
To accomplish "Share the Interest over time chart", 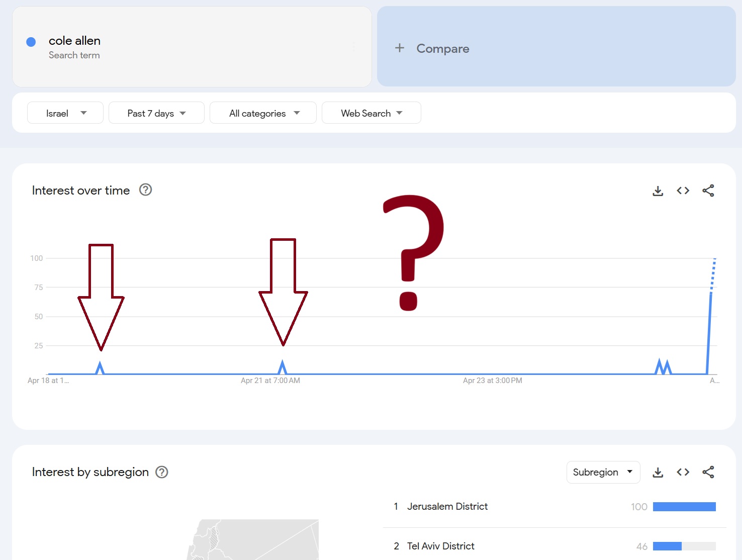I will pyautogui.click(x=708, y=191).
